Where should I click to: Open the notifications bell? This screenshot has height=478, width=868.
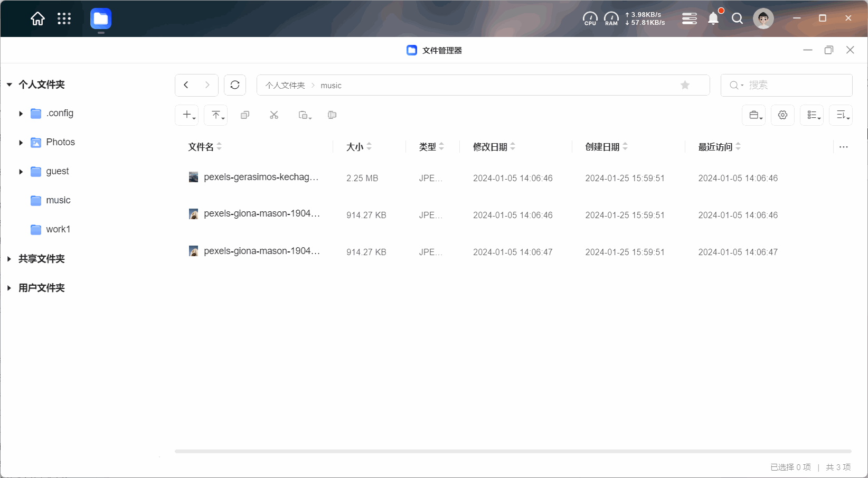tap(713, 18)
